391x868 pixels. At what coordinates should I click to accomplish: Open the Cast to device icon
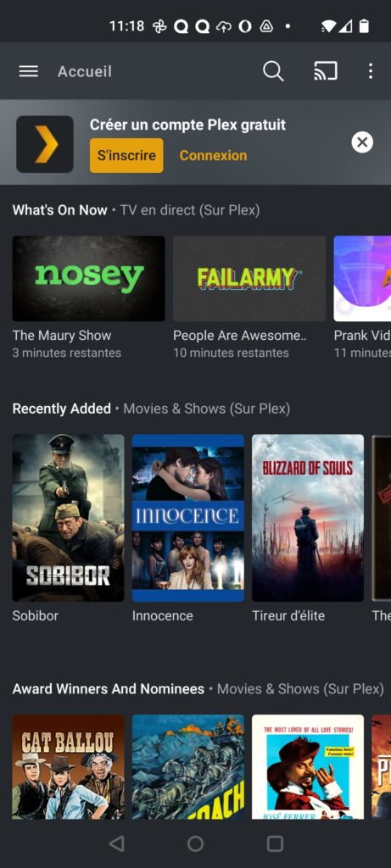coord(326,71)
